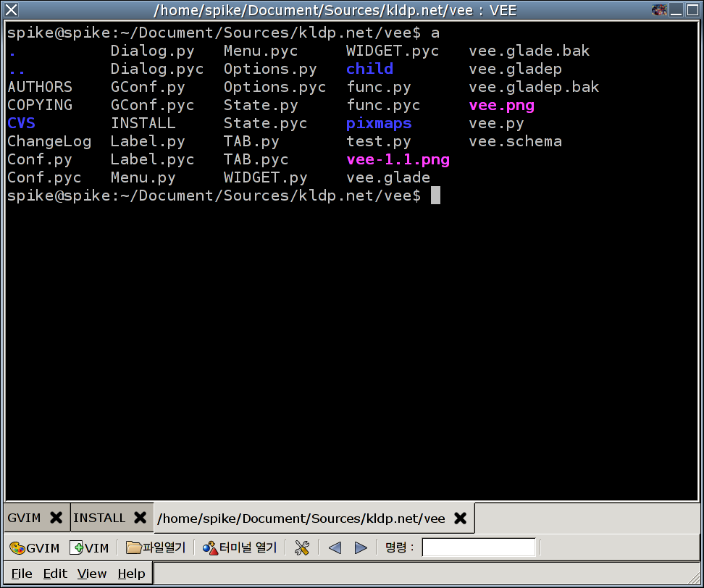
Task: Go to next tab with right arrow
Action: pos(361,547)
